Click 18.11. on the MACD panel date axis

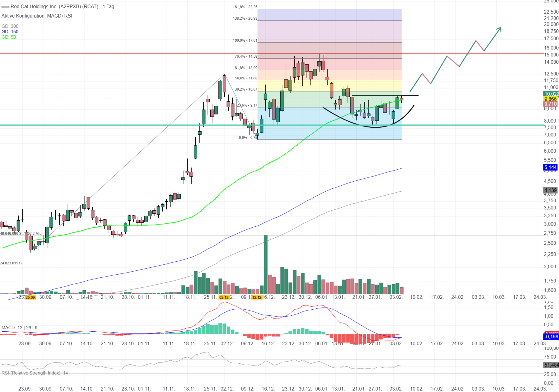point(190,344)
